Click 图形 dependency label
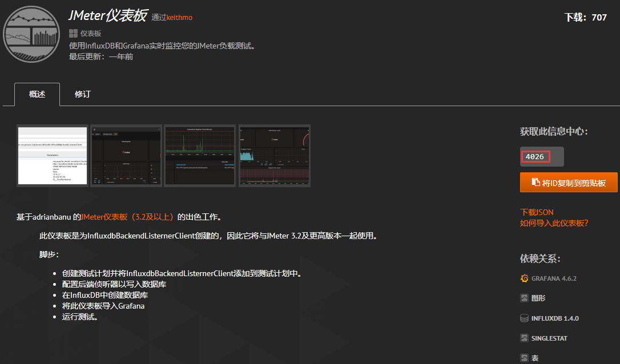Screen dimensions: 620x364 pyautogui.click(x=538, y=298)
